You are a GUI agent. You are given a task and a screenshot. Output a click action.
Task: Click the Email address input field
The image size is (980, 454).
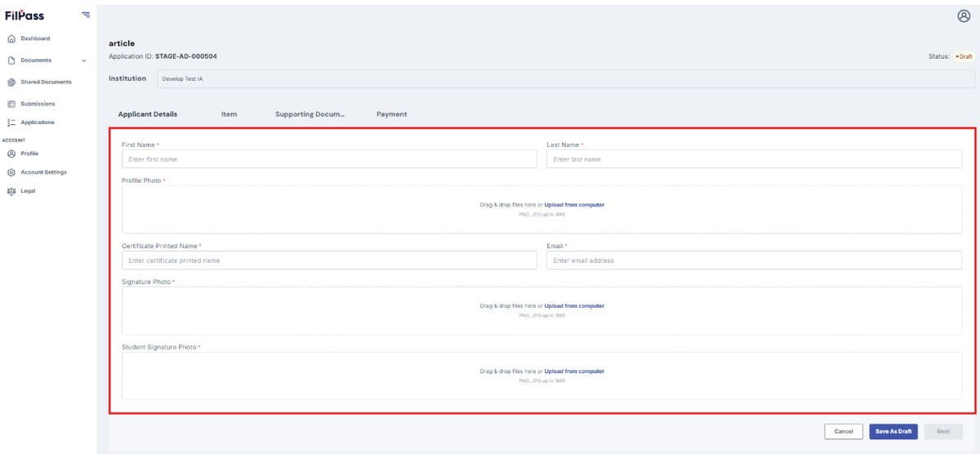point(754,260)
